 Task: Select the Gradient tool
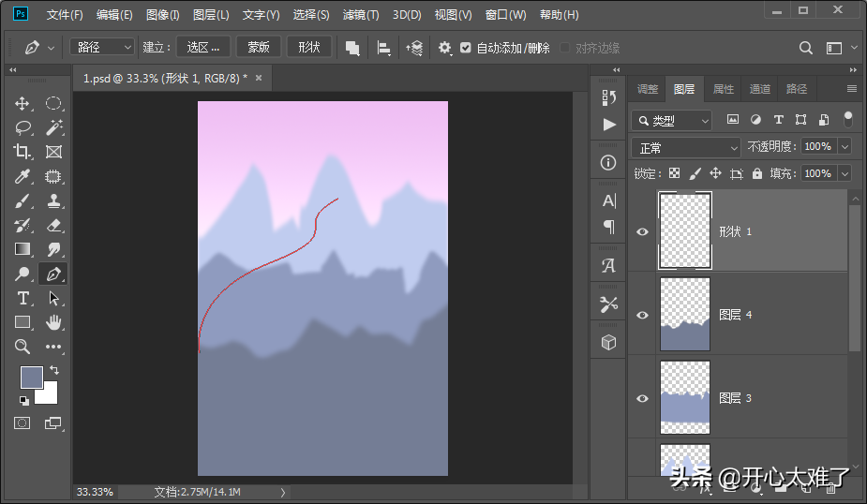[x=22, y=249]
